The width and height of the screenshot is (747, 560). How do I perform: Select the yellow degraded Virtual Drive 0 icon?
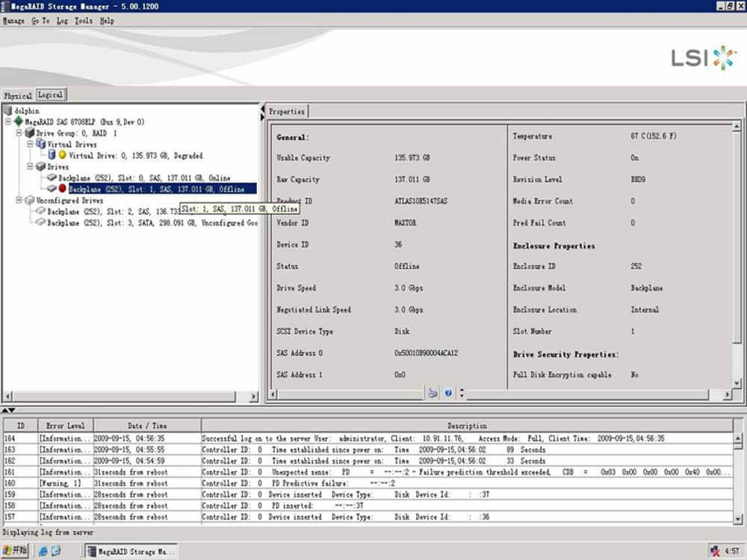62,155
